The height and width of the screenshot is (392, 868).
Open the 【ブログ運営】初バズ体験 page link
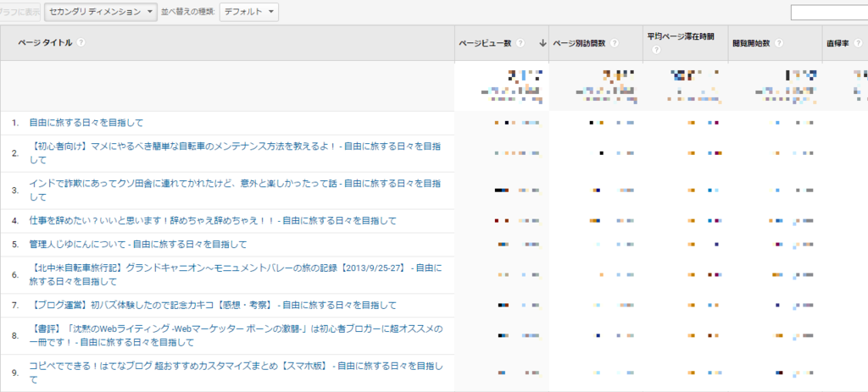point(213,305)
